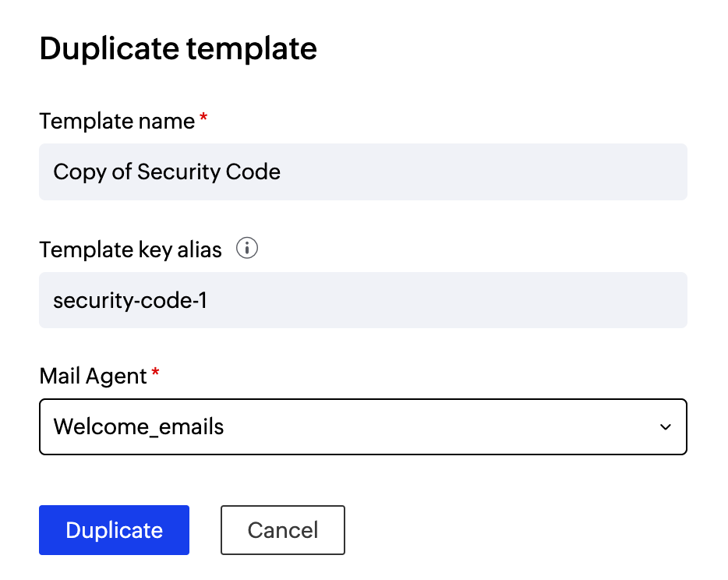Viewport: 728px width, 580px height.
Task: Click the info icon beside Template key alias
Action: [246, 249]
